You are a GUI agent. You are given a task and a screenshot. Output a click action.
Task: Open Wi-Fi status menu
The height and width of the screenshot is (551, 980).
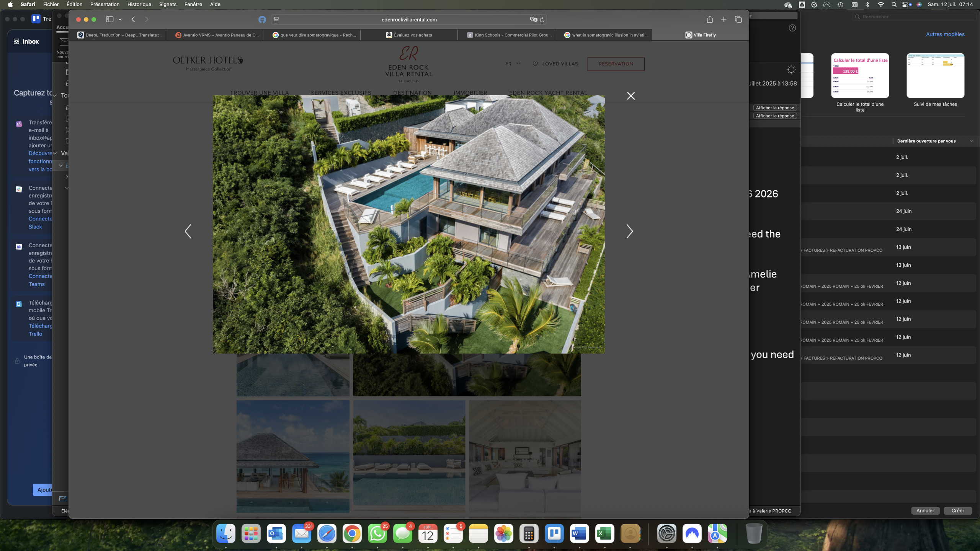coord(881,5)
